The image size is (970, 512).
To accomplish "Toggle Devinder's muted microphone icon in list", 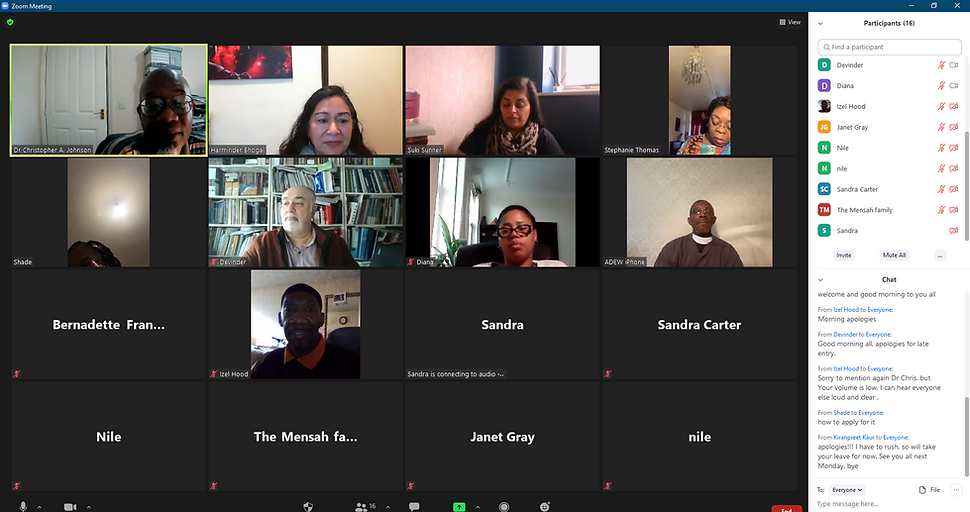I will pos(941,65).
